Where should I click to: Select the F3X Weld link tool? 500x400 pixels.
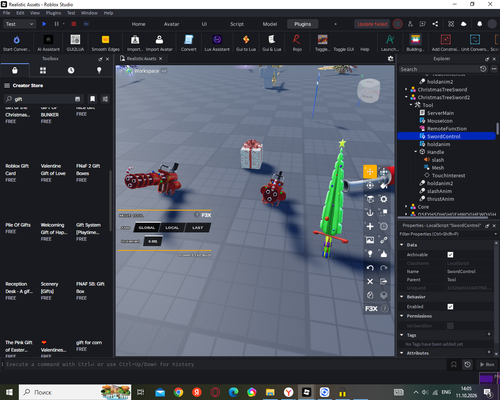click(384, 240)
